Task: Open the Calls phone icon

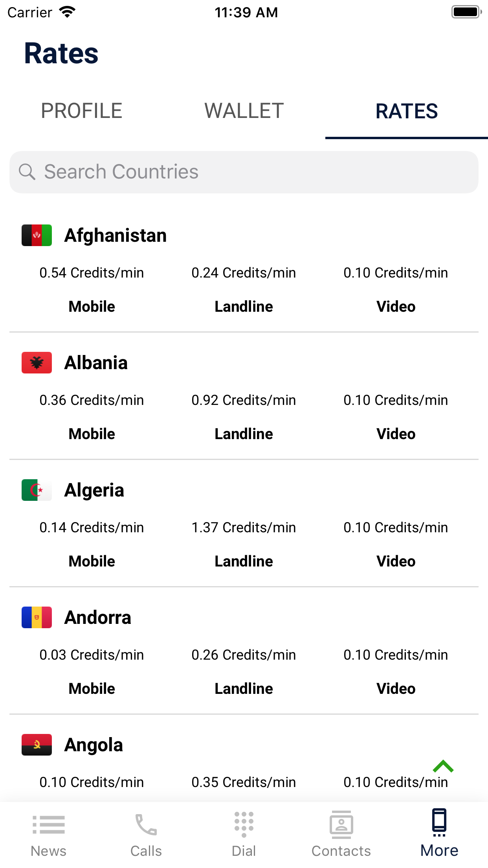Action: [146, 824]
